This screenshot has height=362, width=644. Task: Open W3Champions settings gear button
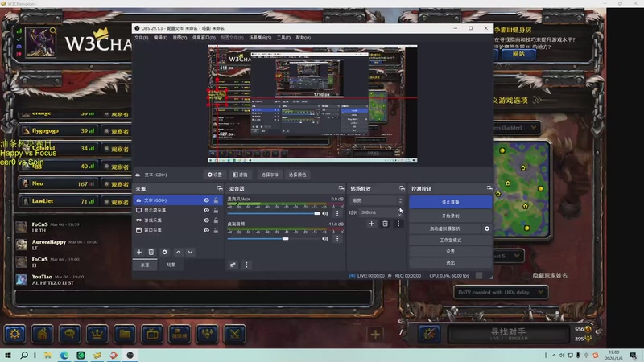pos(14,334)
